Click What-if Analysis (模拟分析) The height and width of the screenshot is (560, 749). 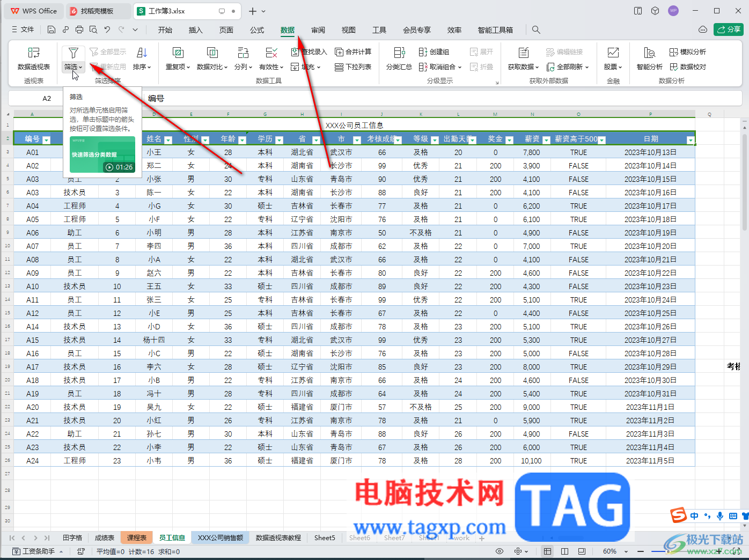pyautogui.click(x=687, y=52)
